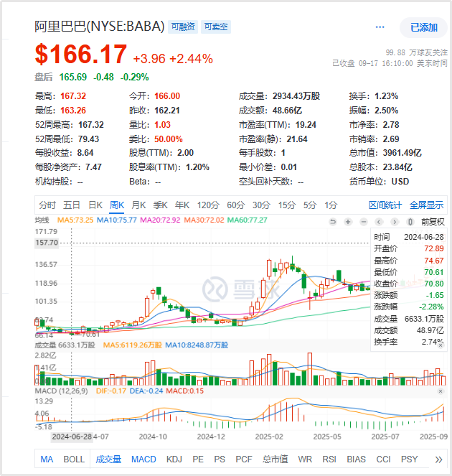
Task: Select the KDJ indicator option
Action: (174, 459)
